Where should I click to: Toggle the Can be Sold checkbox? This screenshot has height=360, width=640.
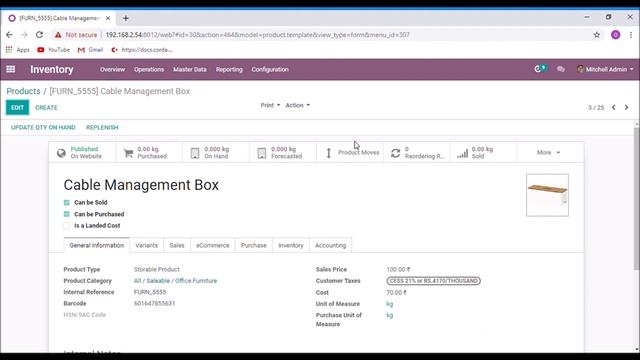67,202
